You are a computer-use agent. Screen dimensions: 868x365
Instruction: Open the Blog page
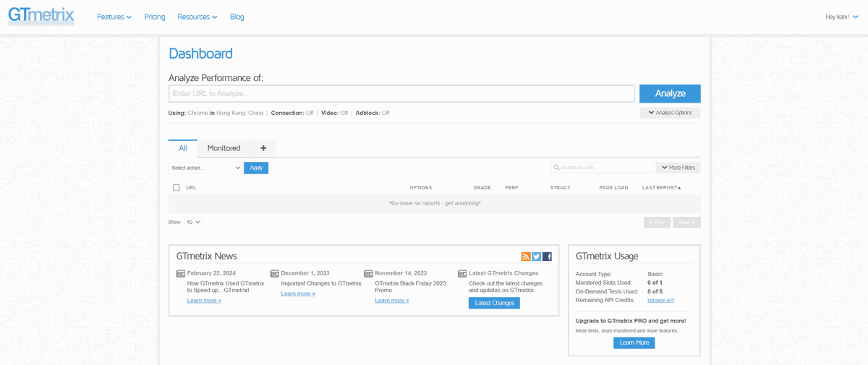point(237,17)
